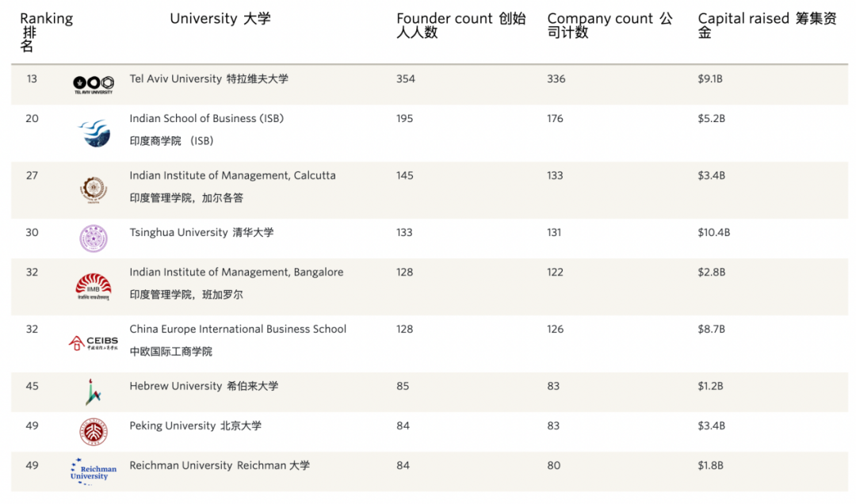Select the Tsinghua University name
The height and width of the screenshot is (504, 856).
tap(201, 232)
